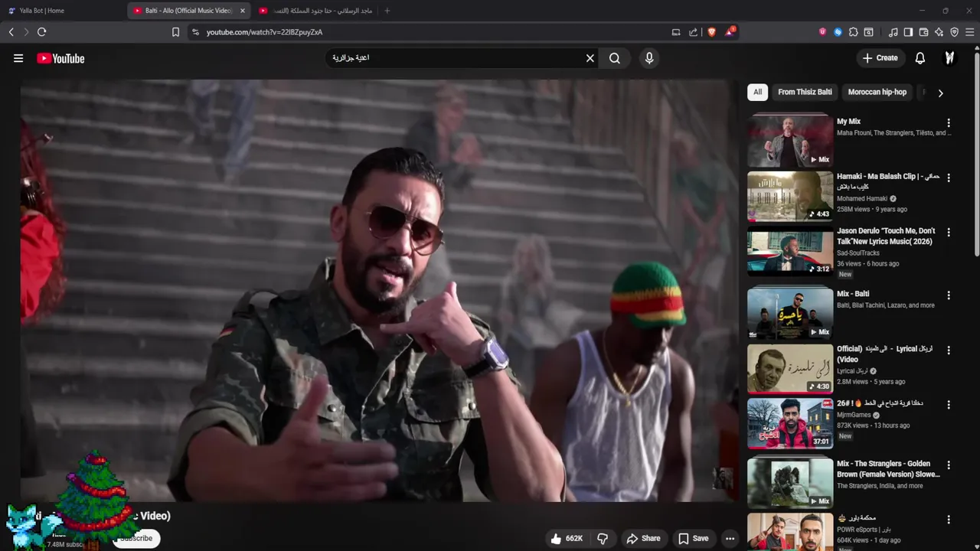Viewport: 980px width, 551px height.
Task: Open the extensions puzzle menu
Action: point(853,32)
